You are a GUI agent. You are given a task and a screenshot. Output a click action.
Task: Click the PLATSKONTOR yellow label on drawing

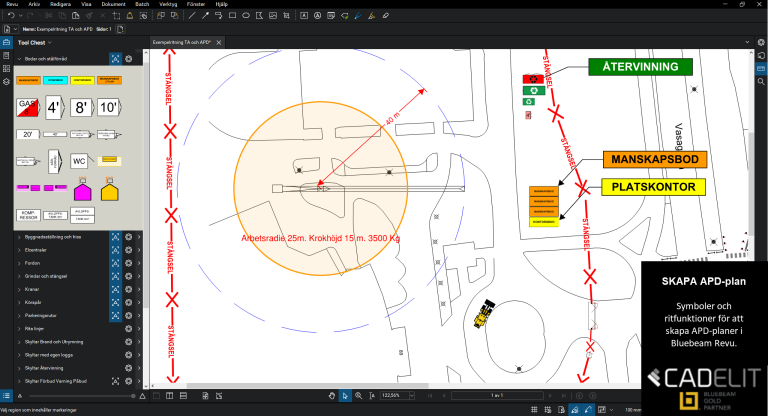pyautogui.click(x=653, y=187)
